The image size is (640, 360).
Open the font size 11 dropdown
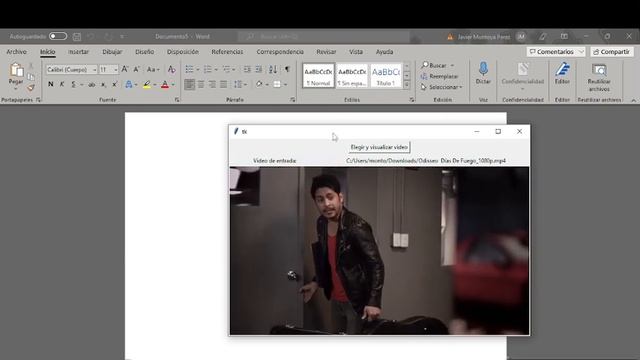click(116, 70)
